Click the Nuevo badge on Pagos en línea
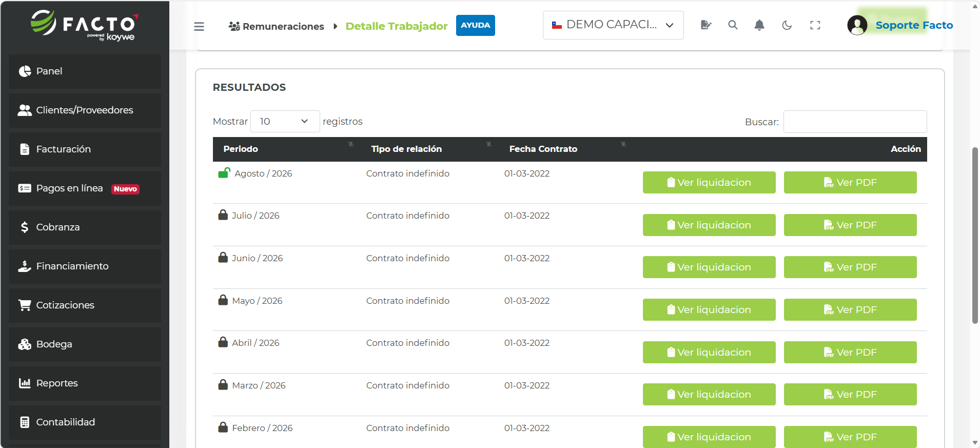 125,189
